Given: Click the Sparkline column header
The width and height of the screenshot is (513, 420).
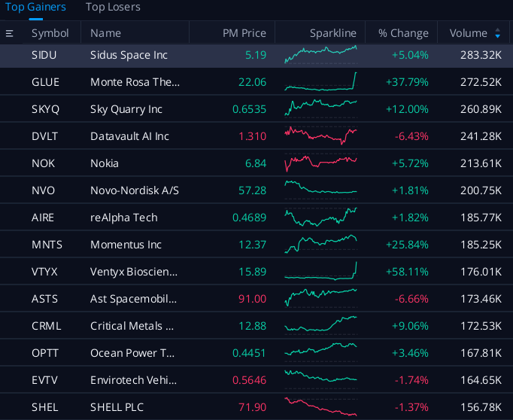Looking at the screenshot, I should click(333, 33).
